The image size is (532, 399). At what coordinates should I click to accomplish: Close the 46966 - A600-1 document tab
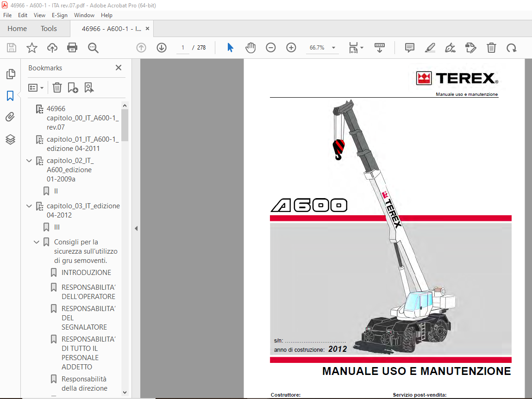147,29
